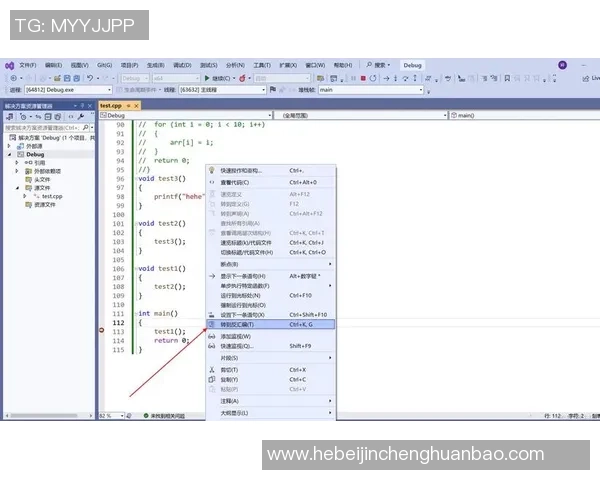The height and width of the screenshot is (480, 600).
Task: Click the Copy icon in the context menu
Action: 211,379
